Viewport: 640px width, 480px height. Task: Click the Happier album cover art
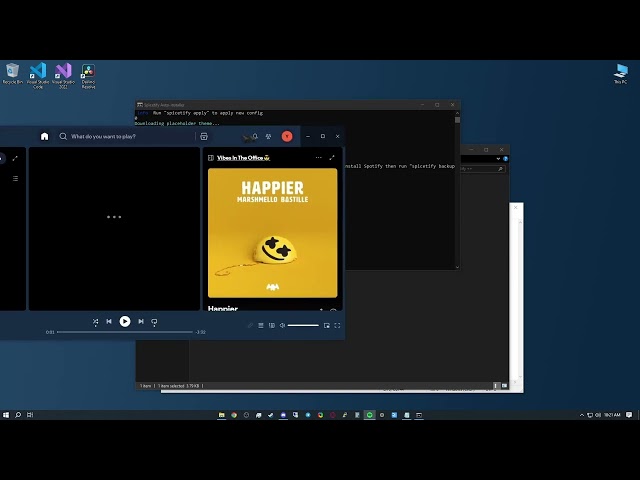point(273,233)
